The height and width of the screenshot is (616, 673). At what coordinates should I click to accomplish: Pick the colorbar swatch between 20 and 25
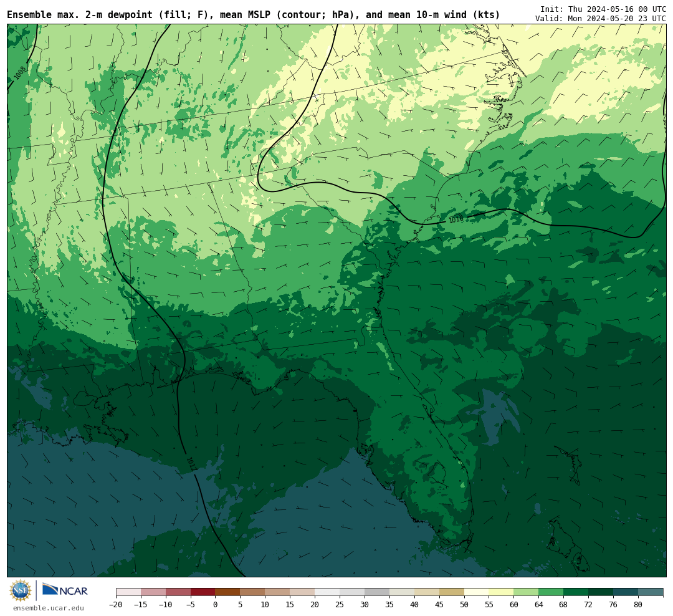[328, 592]
